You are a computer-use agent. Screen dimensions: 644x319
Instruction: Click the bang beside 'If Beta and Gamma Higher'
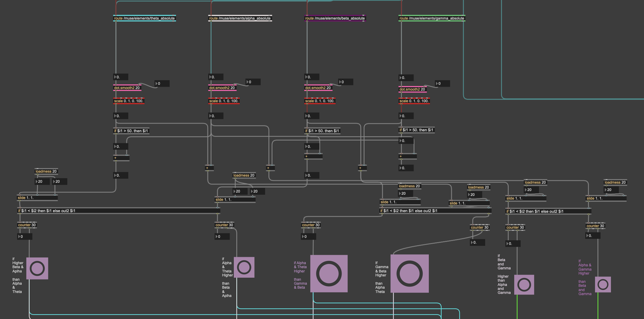point(524,285)
